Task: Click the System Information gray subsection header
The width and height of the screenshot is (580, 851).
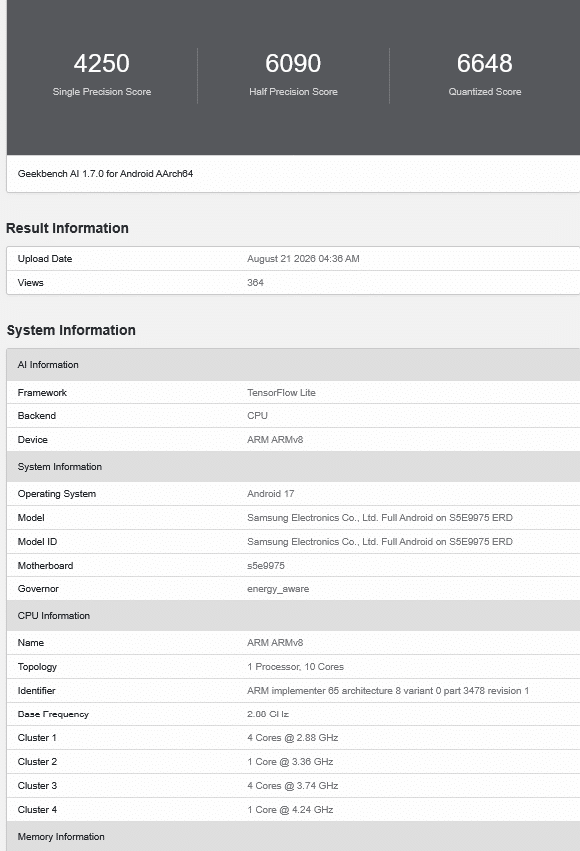Action: click(x=294, y=467)
